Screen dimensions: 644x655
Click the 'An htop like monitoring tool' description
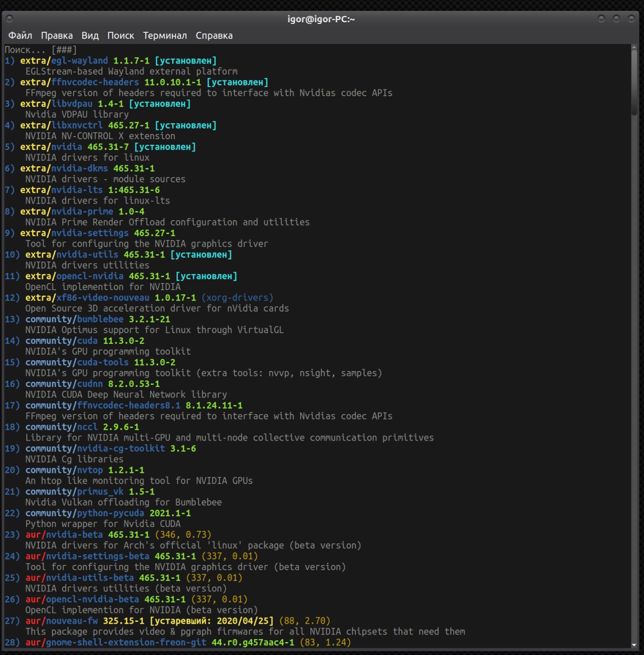pyautogui.click(x=139, y=481)
